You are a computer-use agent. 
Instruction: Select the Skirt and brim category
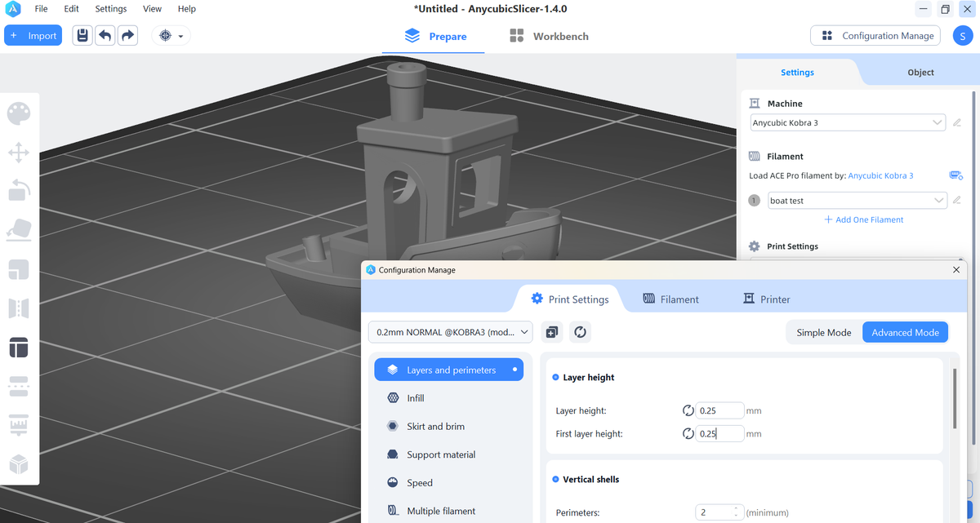pyautogui.click(x=448, y=426)
